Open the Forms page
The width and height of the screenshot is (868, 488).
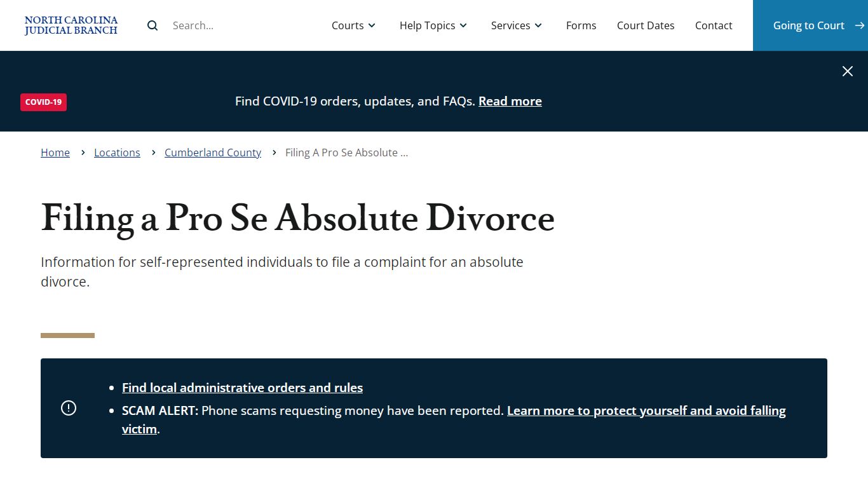pos(581,25)
